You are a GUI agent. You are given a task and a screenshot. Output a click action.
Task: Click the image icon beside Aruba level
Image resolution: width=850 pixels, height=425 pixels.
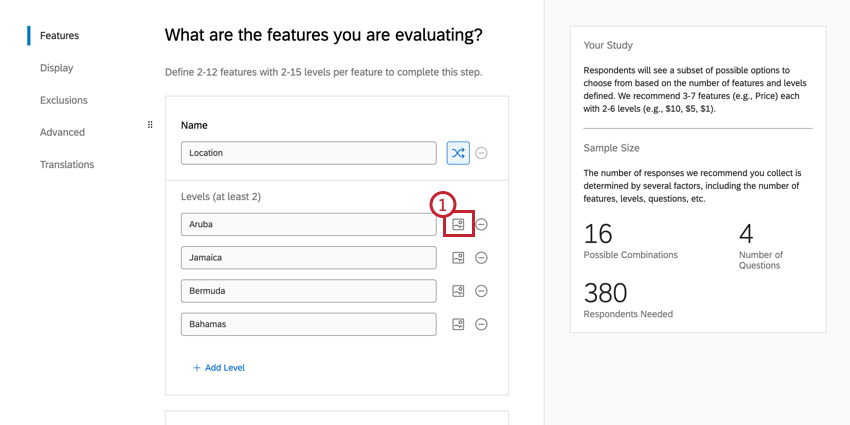[458, 225]
